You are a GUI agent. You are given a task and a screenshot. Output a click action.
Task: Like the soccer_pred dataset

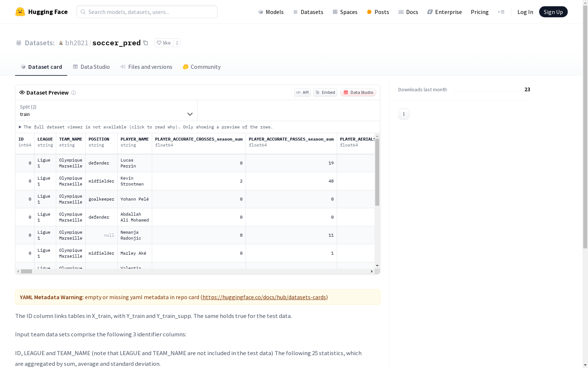(x=164, y=43)
